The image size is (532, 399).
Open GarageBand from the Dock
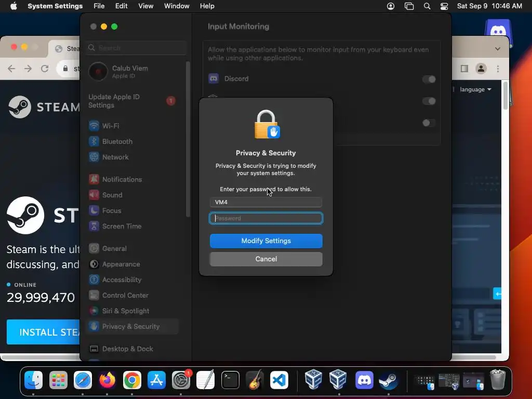click(x=255, y=380)
